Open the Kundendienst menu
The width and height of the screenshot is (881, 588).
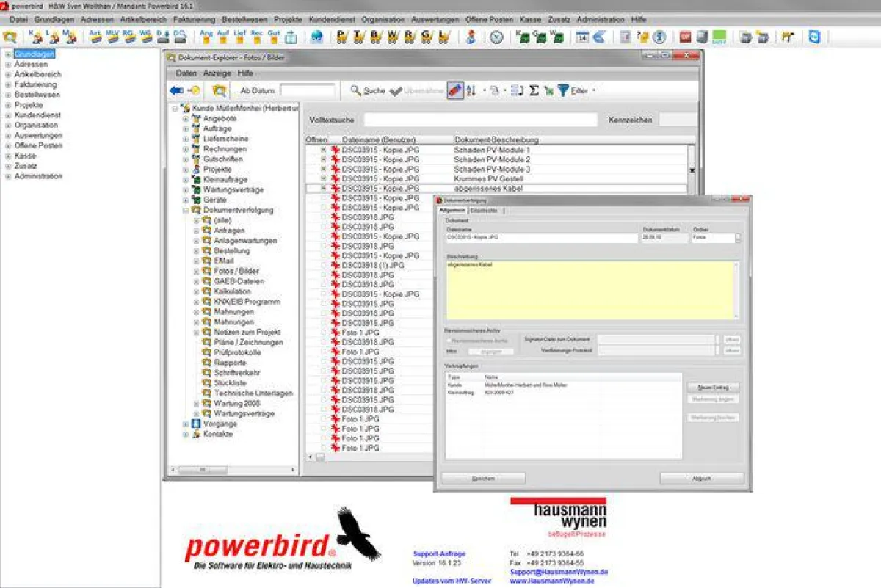click(x=332, y=19)
